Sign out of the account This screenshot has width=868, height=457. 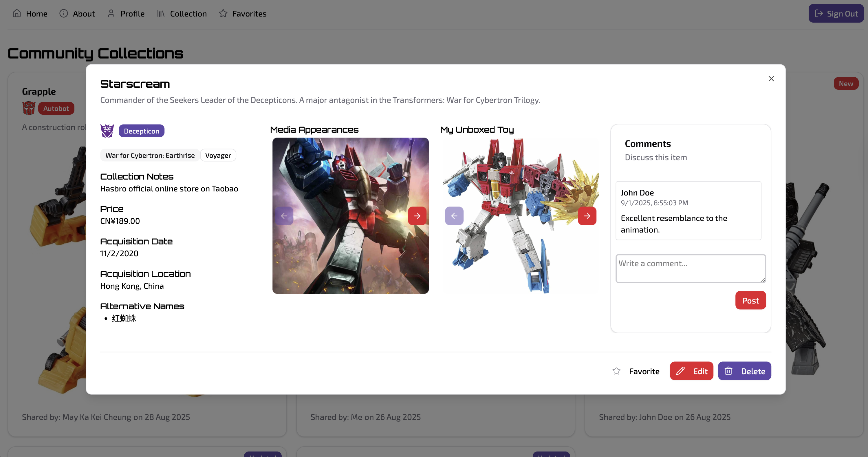pos(836,14)
